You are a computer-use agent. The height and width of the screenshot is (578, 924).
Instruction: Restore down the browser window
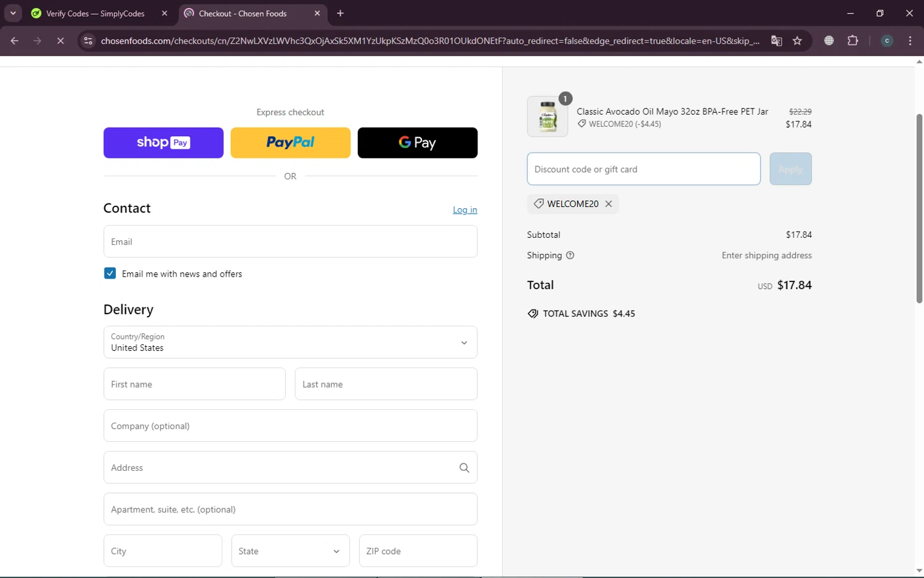coord(880,14)
